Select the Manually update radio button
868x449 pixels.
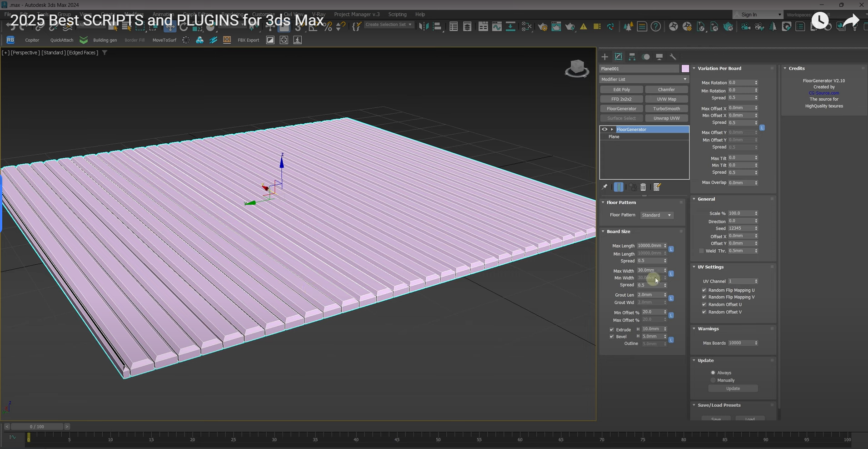pos(713,380)
